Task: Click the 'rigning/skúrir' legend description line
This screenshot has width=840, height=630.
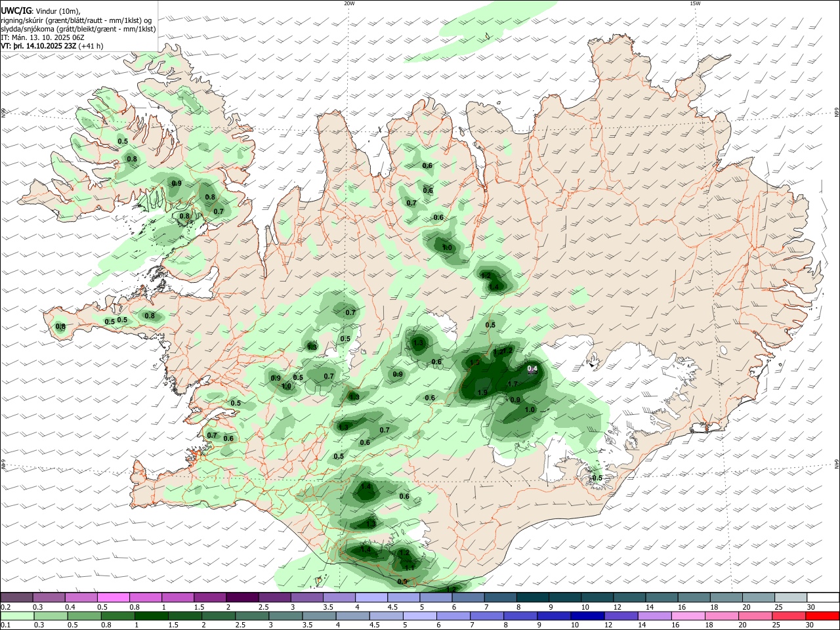Action: point(77,20)
